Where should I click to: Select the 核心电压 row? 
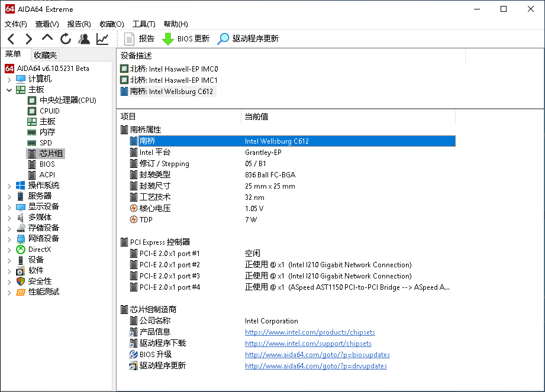292,208
